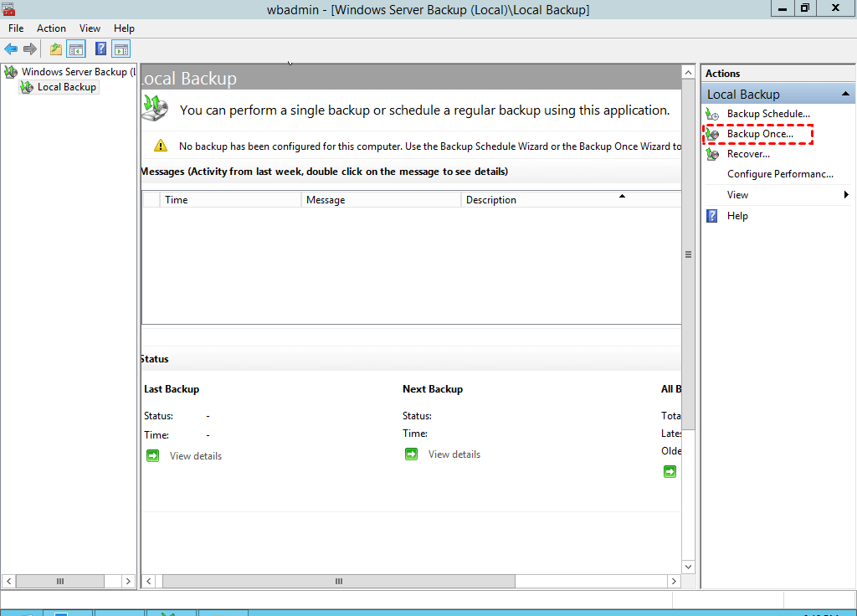Click the Back arrow in the toolbar
Screen dimensions: 857x616
point(11,49)
